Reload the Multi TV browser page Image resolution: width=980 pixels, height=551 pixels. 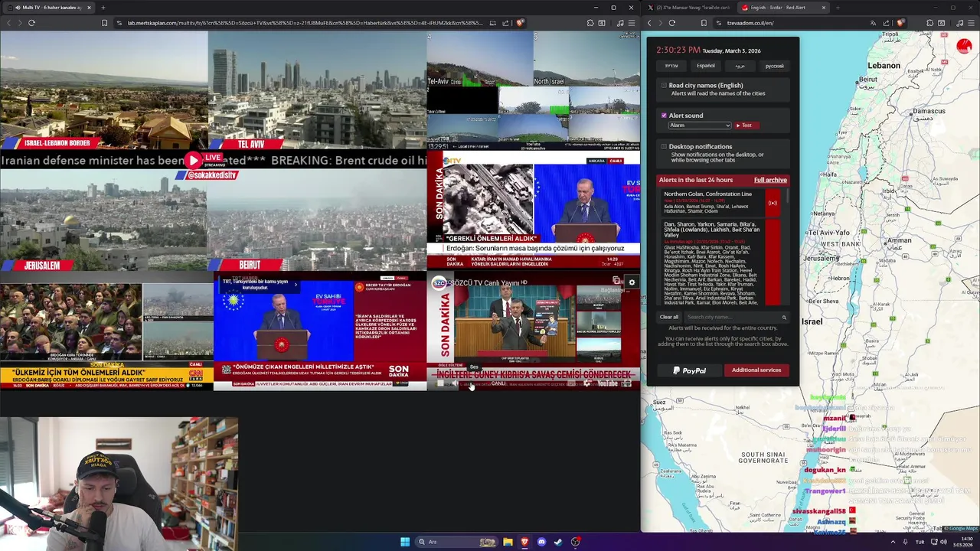[31, 23]
